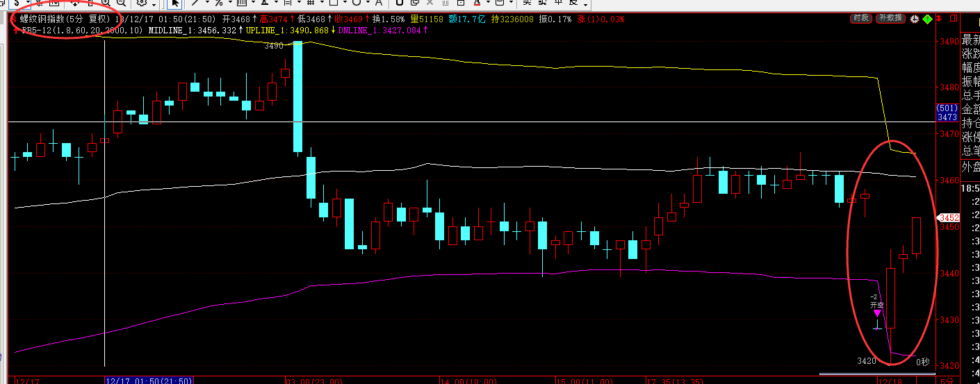Viewport: 980px width, 384px height.
Task: Click the X delete drawing icon
Action: (x=430, y=3)
